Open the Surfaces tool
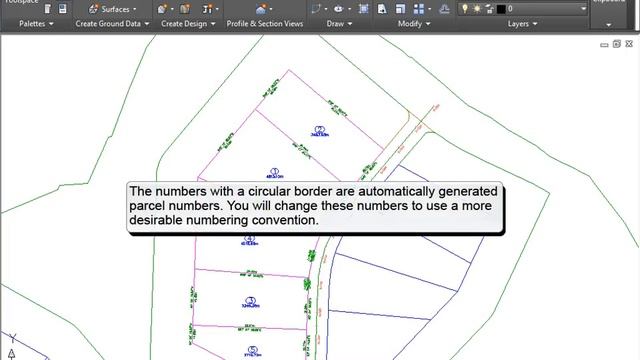 [109, 9]
